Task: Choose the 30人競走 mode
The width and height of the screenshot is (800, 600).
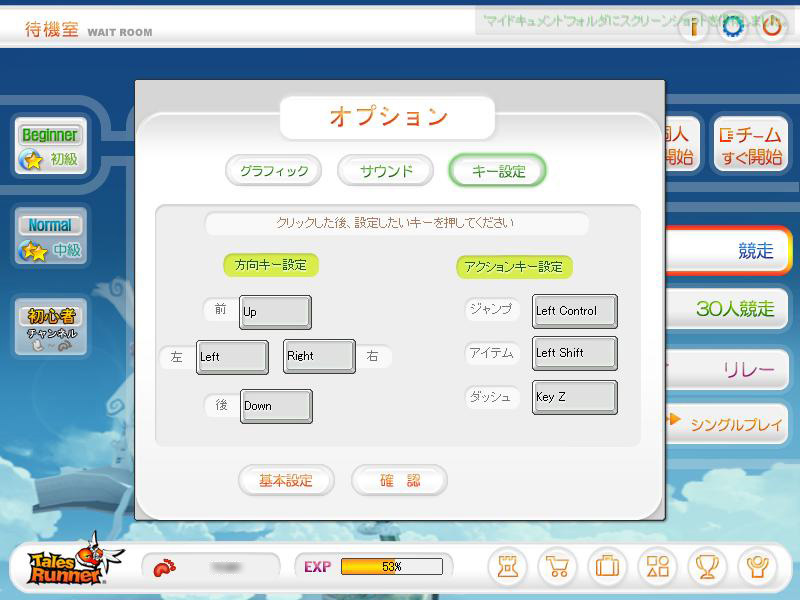Action: (x=729, y=308)
